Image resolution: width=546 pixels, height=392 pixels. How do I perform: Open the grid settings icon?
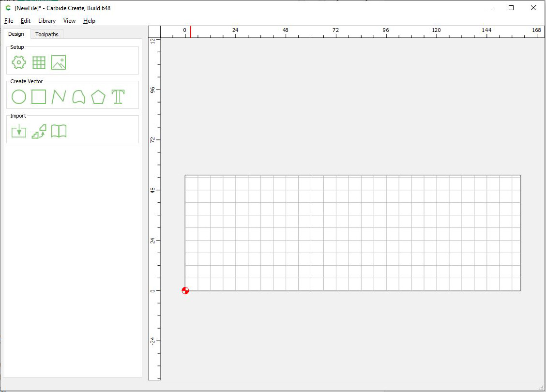click(x=39, y=62)
